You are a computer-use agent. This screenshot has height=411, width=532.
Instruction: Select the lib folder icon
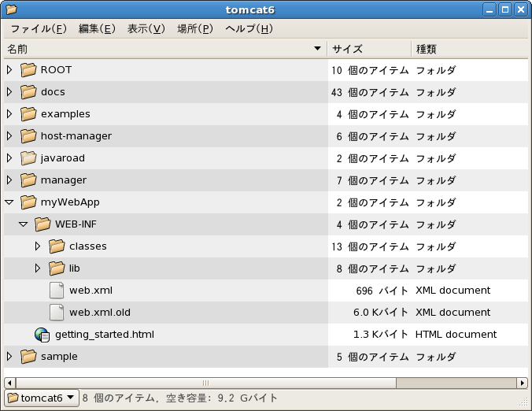[57, 268]
